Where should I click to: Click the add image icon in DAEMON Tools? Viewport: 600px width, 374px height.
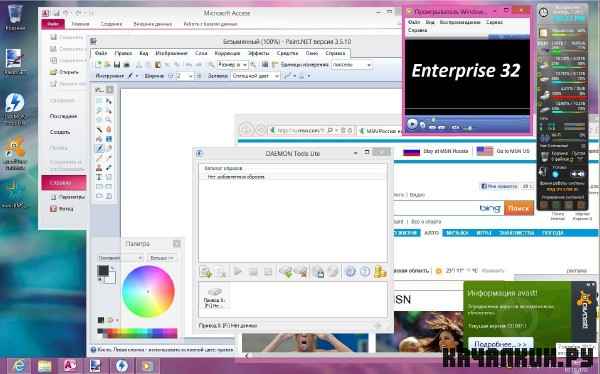(x=206, y=272)
